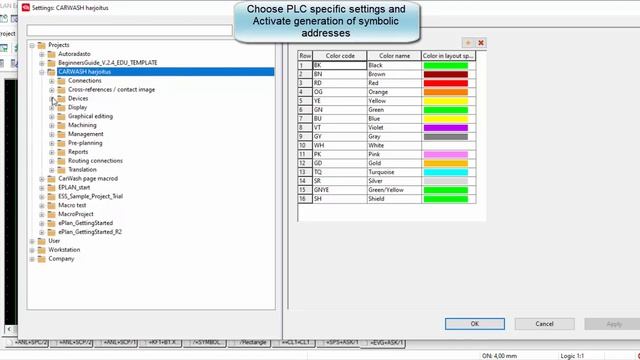
Task: Click the Color code column header
Action: [340, 56]
